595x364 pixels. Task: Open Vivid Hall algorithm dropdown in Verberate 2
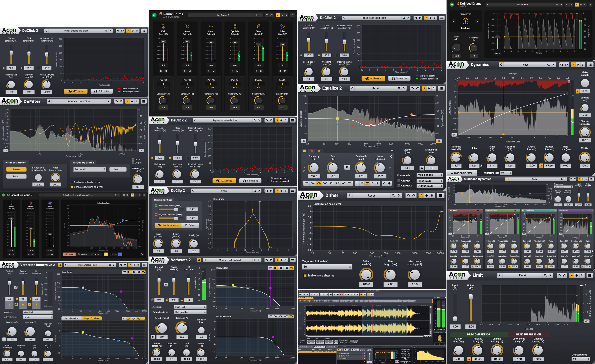pyautogui.click(x=190, y=307)
